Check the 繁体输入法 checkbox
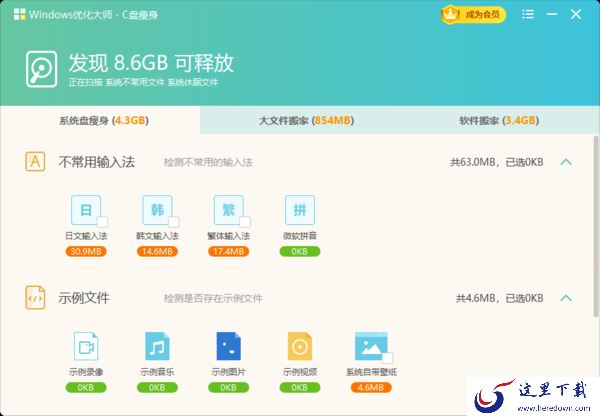Viewport: 600px width, 416px height. point(245,222)
